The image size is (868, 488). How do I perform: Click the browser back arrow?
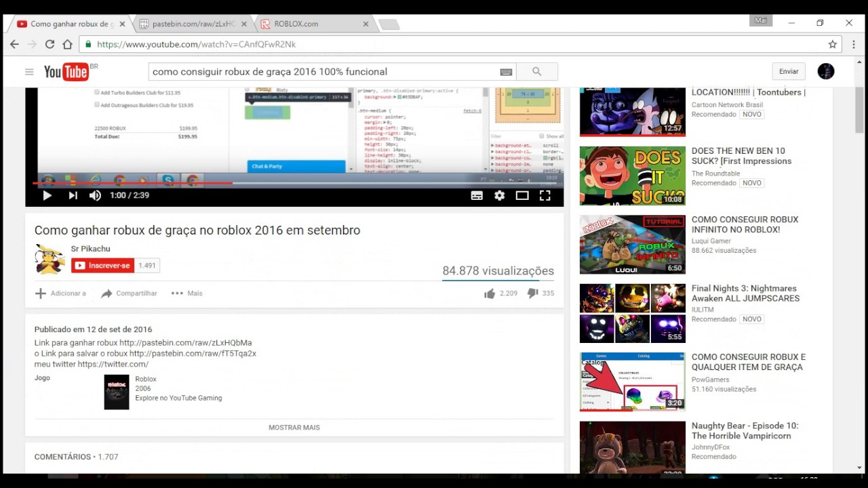point(14,44)
